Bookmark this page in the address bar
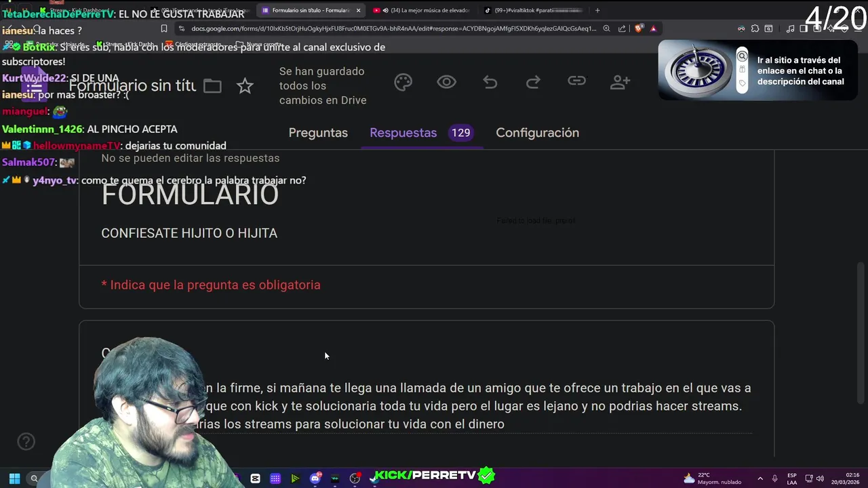This screenshot has height=488, width=868. coord(163,28)
